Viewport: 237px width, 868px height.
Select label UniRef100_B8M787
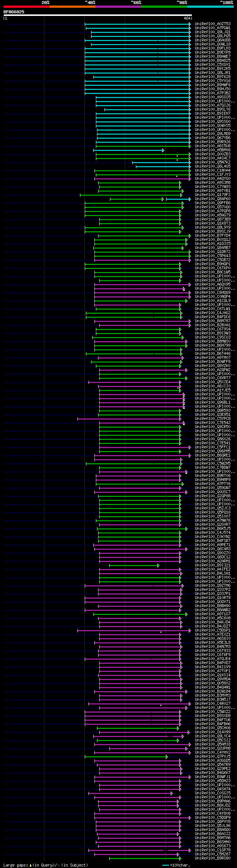[x=213, y=321]
